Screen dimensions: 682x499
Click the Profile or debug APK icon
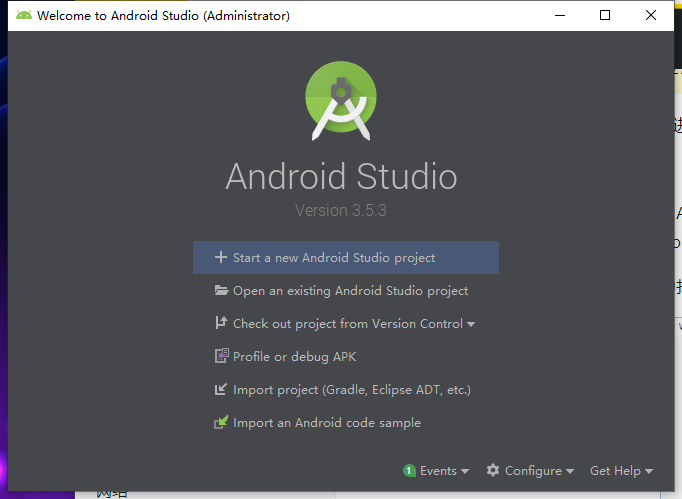pyautogui.click(x=222, y=355)
